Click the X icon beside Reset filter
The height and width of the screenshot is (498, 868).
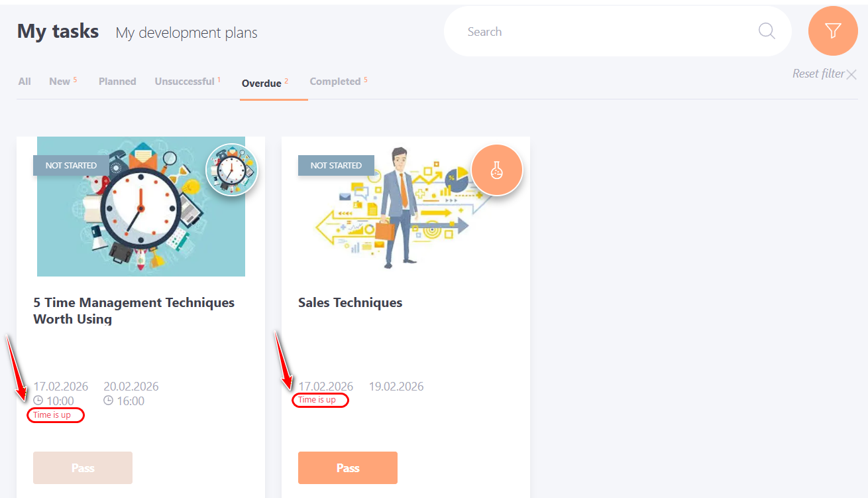tap(851, 74)
